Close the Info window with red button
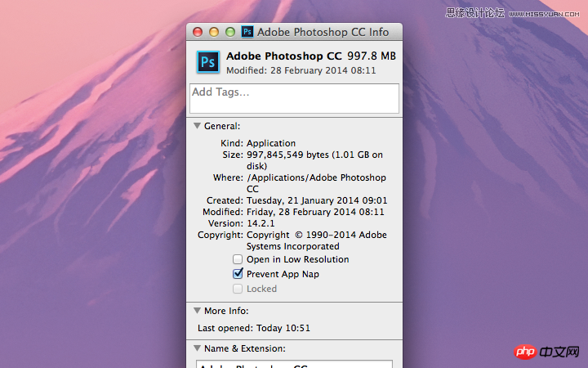Image resolution: width=588 pixels, height=368 pixels. tap(198, 32)
